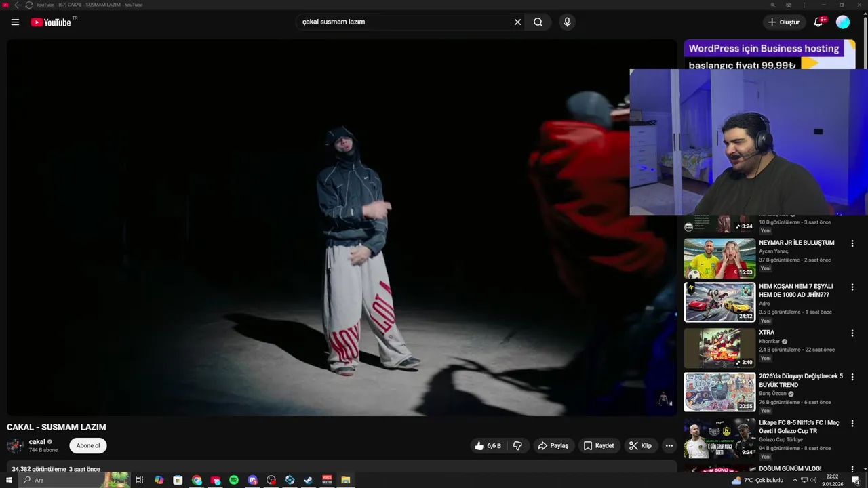868x488 pixels.
Task: Open options for 2026'da Dünyayı Değiştirecek
Action: click(x=852, y=377)
